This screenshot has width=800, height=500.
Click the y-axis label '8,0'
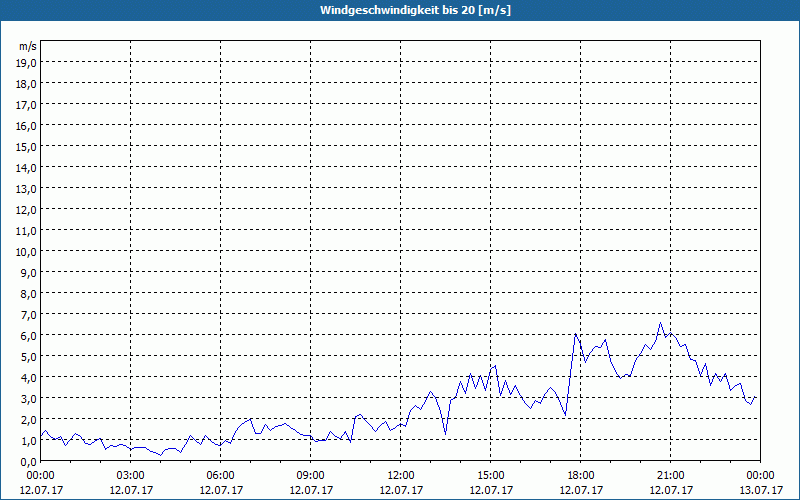[x=30, y=293]
